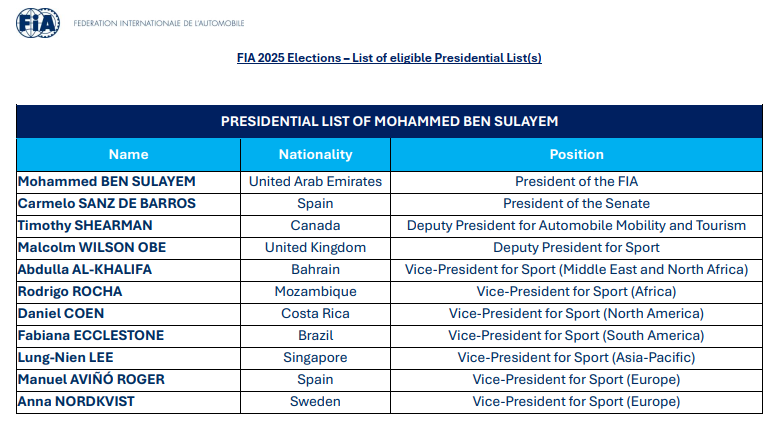Select the Fabiana ECCLESTONE name cell
This screenshot has height=424, width=775.
point(91,336)
